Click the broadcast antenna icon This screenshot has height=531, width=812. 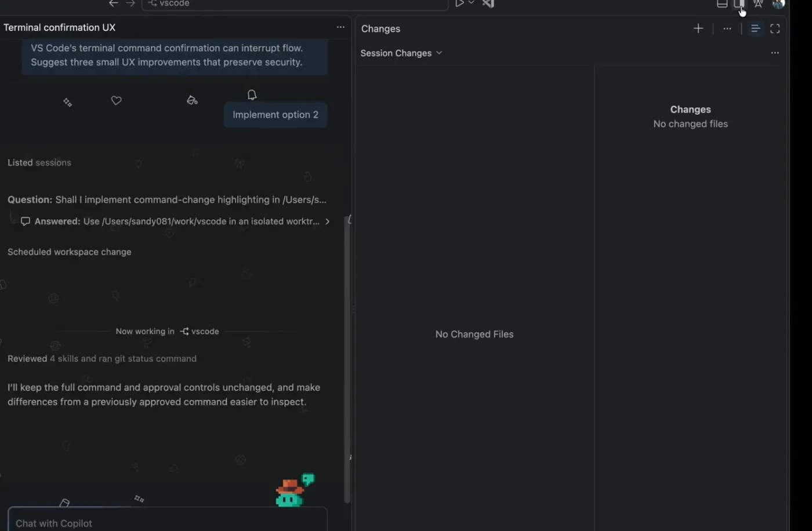758,3
